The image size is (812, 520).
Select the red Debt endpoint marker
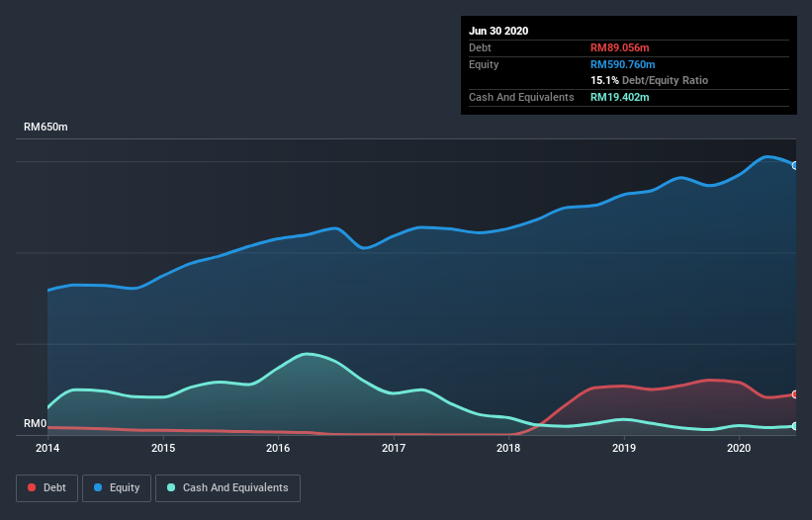(795, 394)
